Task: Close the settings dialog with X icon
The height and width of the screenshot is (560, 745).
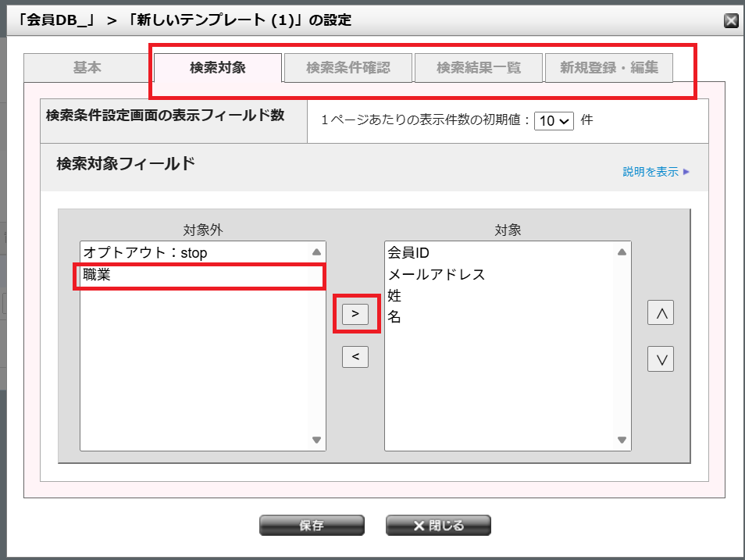Action: point(731,20)
